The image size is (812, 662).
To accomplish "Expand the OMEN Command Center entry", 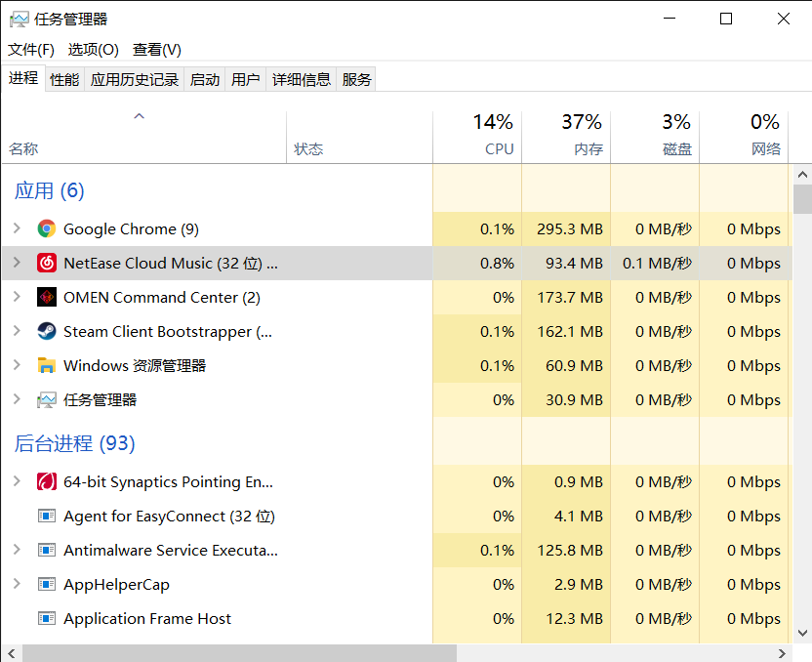I will [16, 298].
